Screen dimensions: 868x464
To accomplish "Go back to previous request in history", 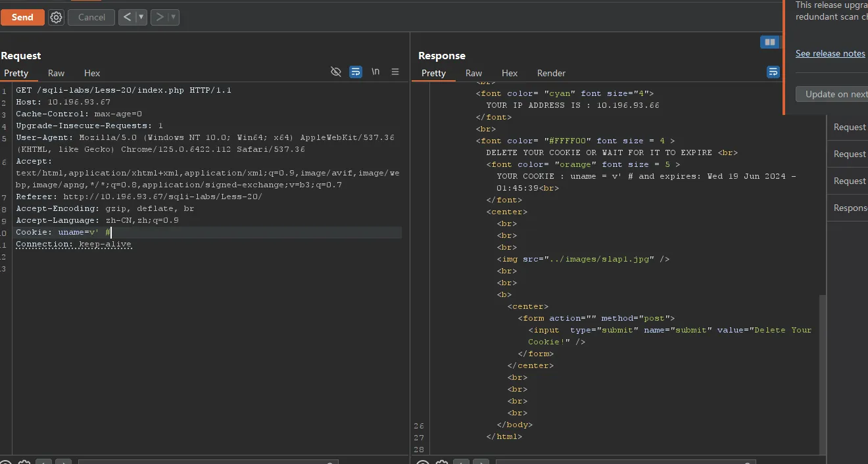I will pyautogui.click(x=127, y=18).
